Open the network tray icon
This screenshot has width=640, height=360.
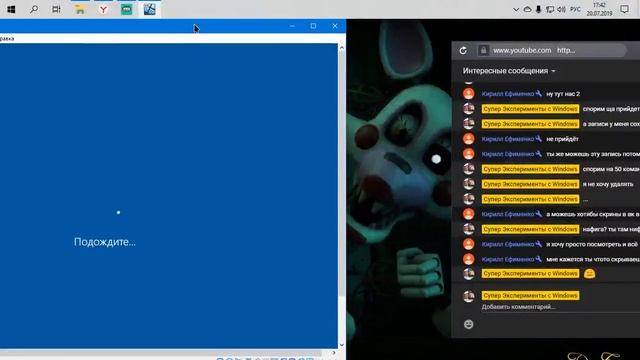click(550, 9)
